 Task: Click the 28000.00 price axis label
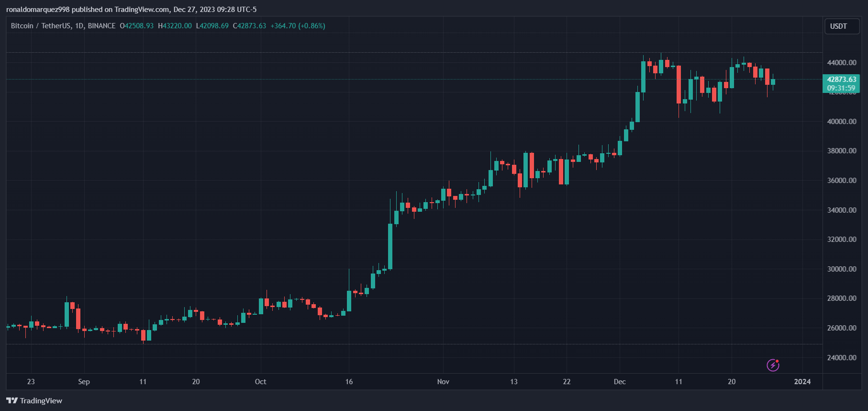842,298
